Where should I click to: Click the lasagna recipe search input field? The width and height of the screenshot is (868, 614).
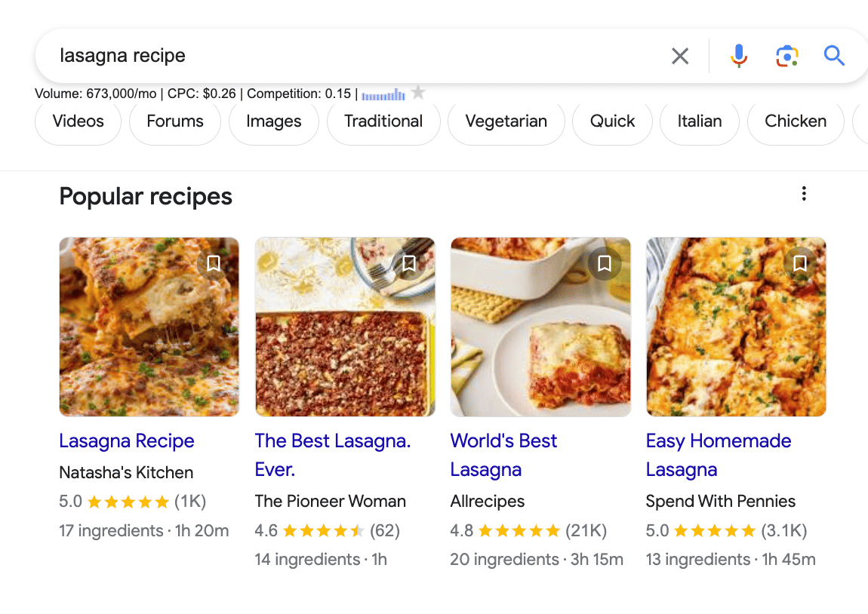coord(354,56)
